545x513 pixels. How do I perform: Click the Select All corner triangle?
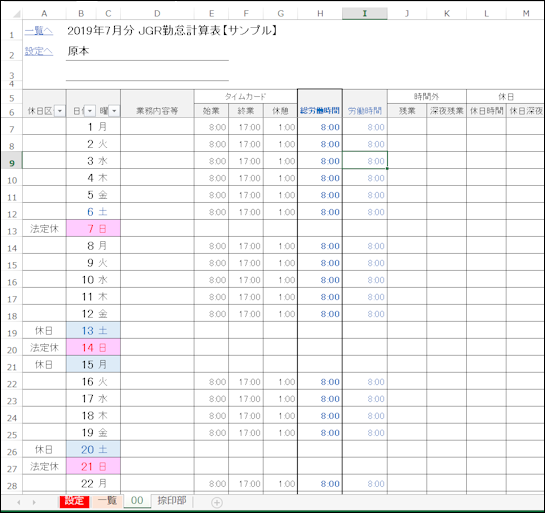[x=16, y=14]
